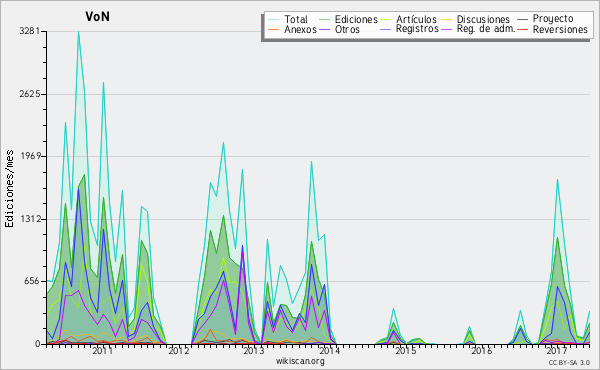Click the CC BY-SA 3.0 license text
This screenshot has height=370, width=600.
pos(569,363)
